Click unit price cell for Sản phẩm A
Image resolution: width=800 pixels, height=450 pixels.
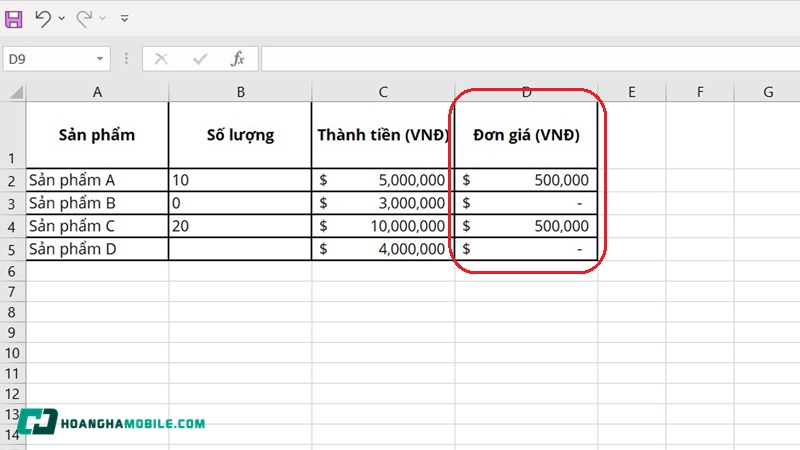526,180
